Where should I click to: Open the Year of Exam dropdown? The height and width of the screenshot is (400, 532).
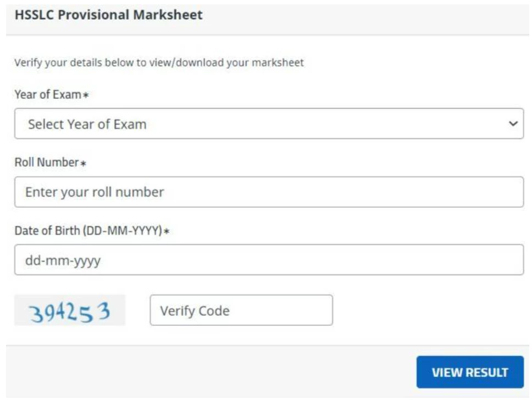pyautogui.click(x=268, y=124)
